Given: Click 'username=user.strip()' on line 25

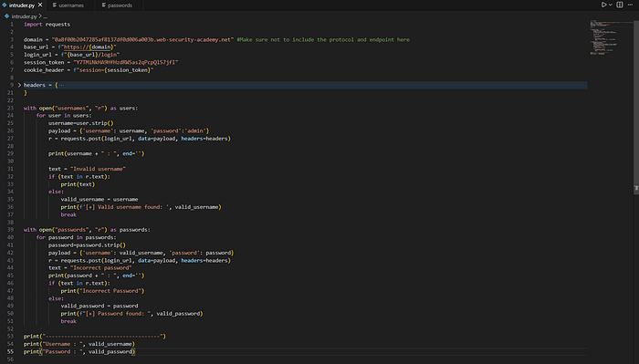Looking at the screenshot, I should [80, 123].
